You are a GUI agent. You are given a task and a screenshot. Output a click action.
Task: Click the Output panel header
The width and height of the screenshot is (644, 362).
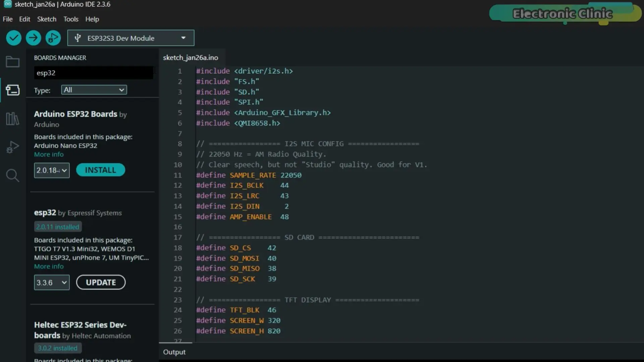pos(174,352)
